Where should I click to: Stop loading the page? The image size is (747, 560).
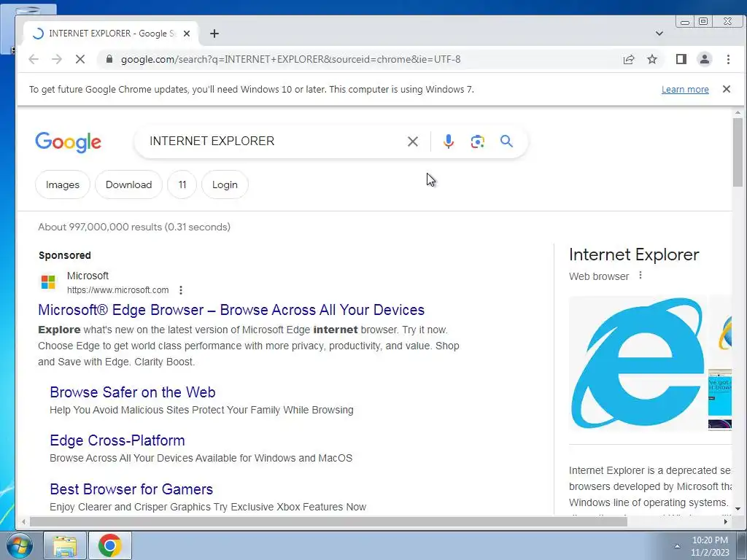[x=80, y=59]
